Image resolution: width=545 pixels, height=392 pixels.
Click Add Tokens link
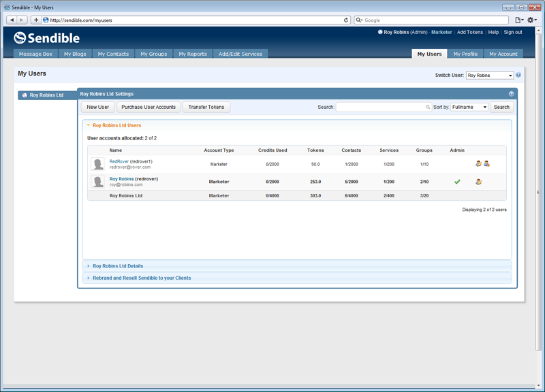469,32
